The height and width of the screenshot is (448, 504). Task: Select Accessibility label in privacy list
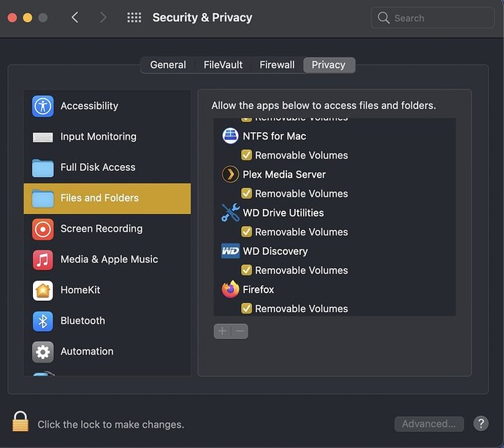point(89,106)
